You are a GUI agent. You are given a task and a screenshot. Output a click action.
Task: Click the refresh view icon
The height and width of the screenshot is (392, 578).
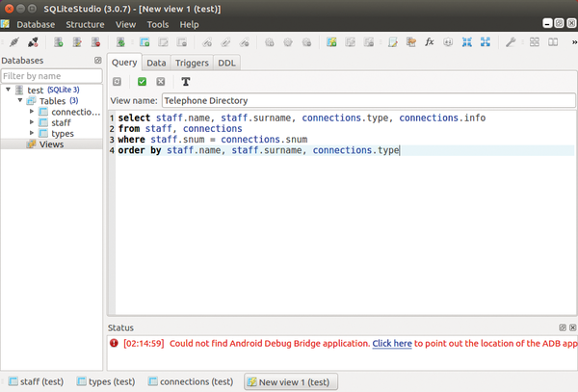click(x=117, y=82)
